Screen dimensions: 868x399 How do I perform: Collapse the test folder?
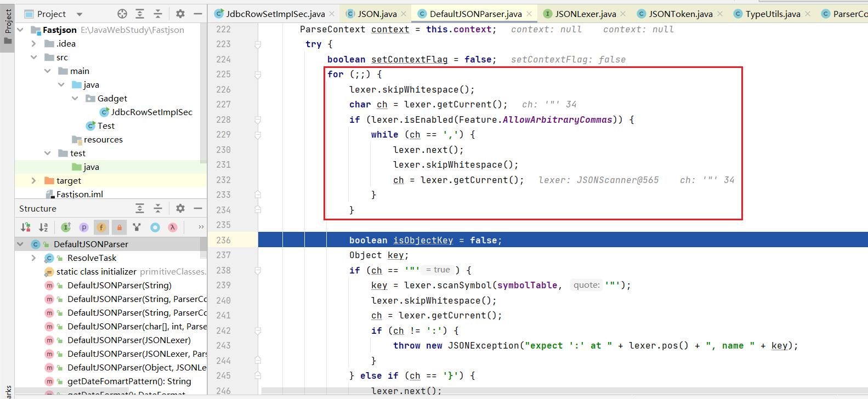click(x=48, y=153)
